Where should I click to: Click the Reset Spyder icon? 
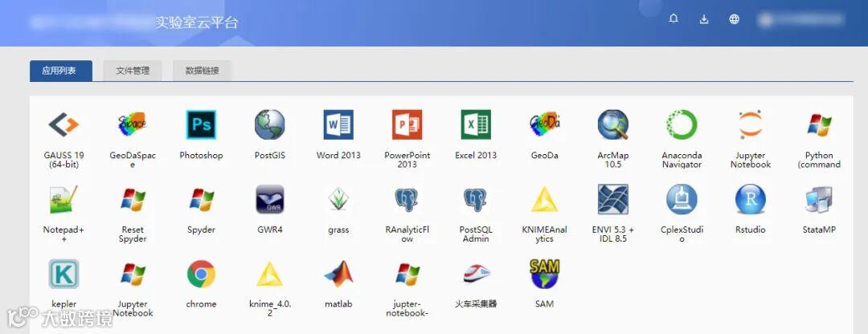[133, 199]
